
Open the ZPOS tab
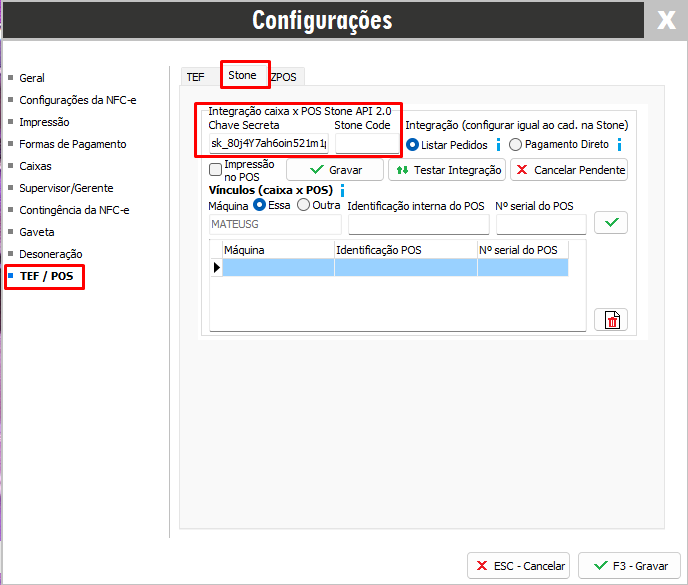tap(284, 76)
